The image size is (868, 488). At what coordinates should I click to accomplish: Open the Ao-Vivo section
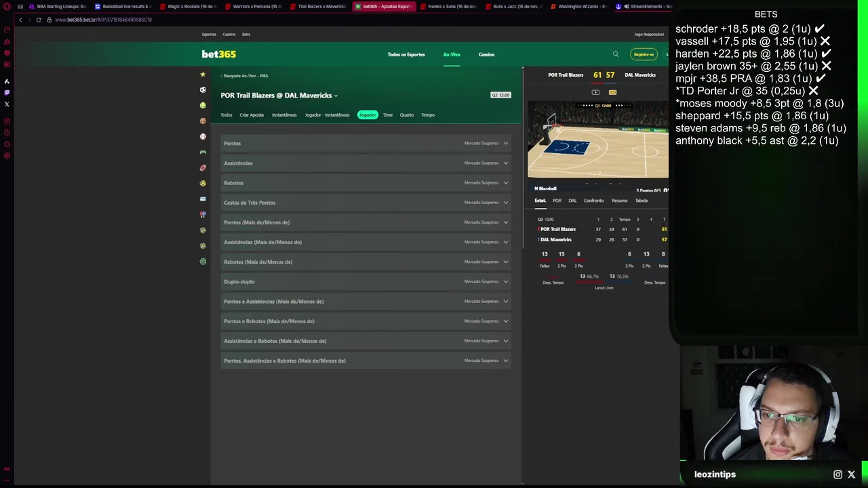click(452, 54)
